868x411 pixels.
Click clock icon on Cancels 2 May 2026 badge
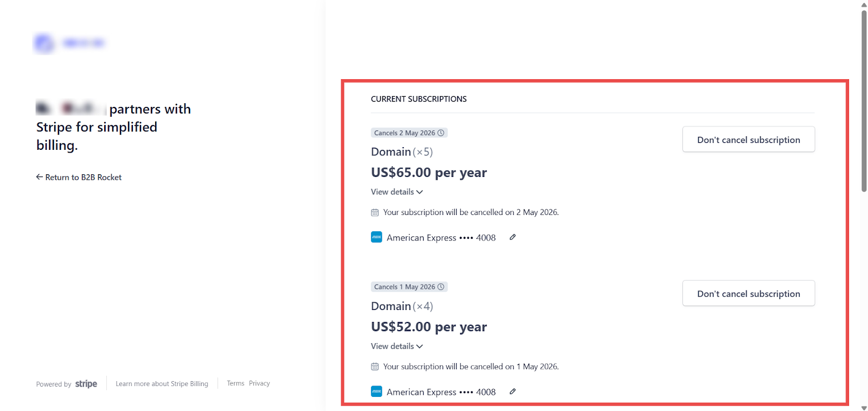click(x=441, y=133)
